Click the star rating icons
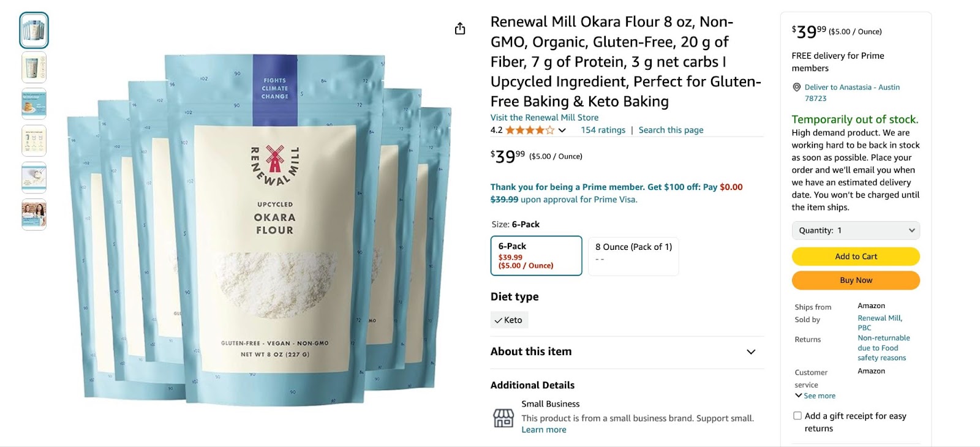 click(x=530, y=130)
